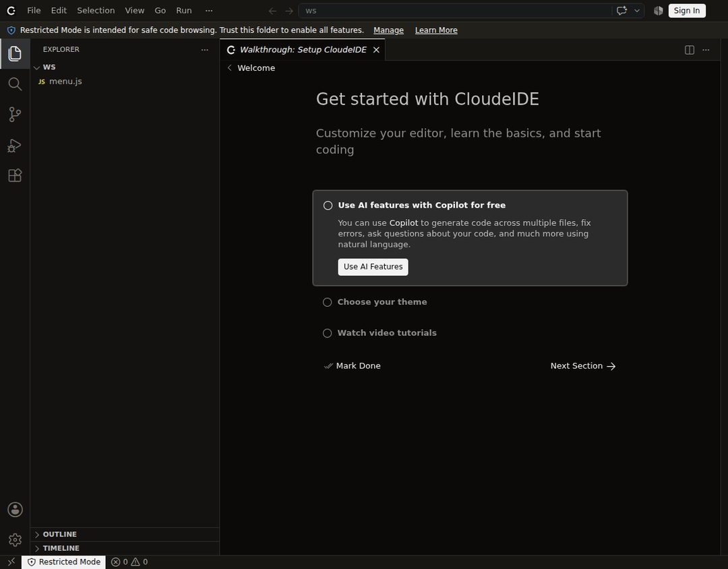Open menu.js file in Explorer

[125, 82]
